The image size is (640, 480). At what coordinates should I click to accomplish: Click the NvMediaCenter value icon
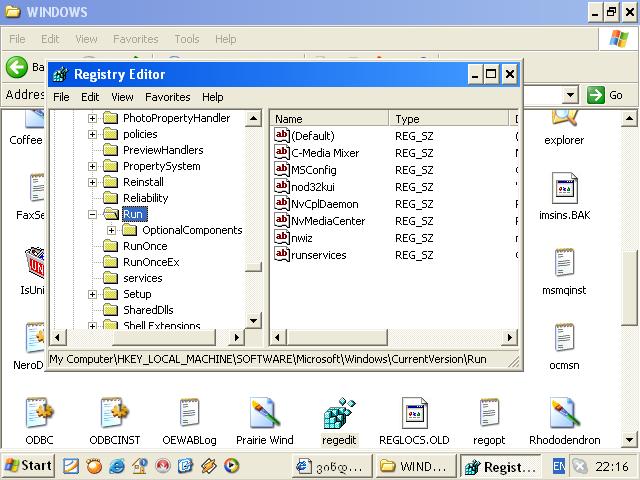pos(282,220)
